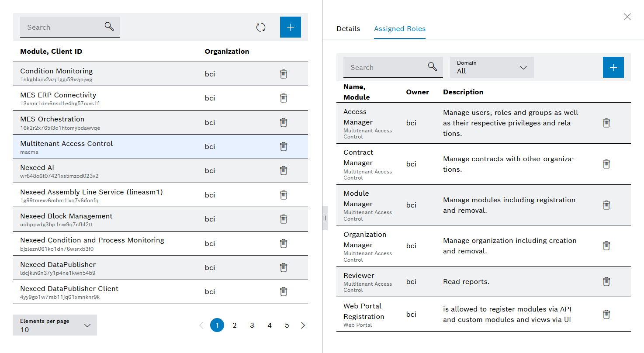Open the Domain dropdown
Screen dimensions: 644x353
click(x=492, y=67)
